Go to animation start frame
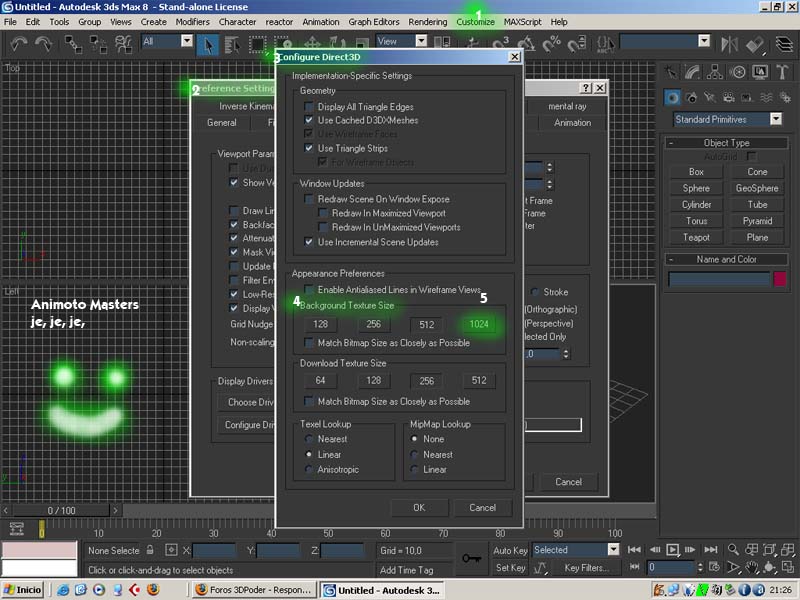Image resolution: width=800 pixels, height=600 pixels. coord(634,549)
